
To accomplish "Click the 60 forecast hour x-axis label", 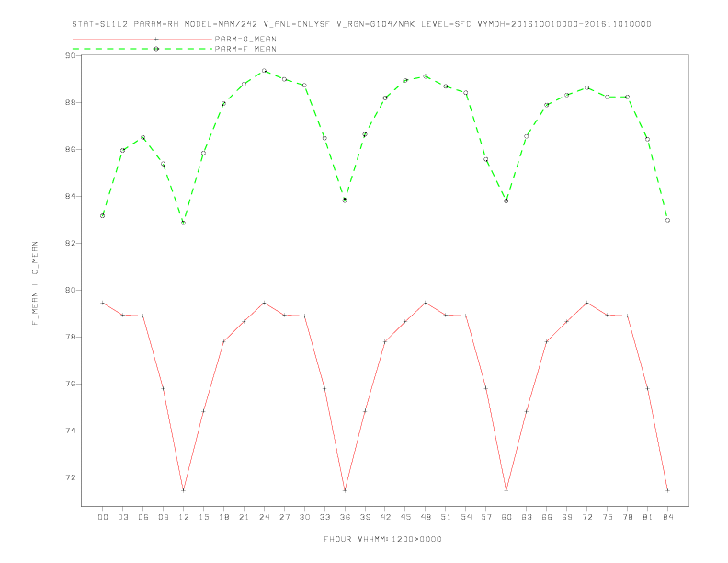I will pyautogui.click(x=506, y=517).
